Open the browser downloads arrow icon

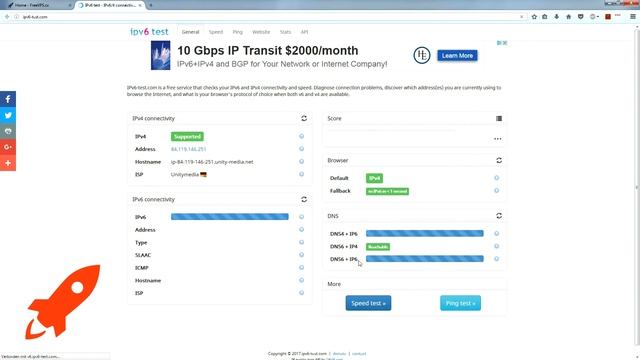point(557,17)
